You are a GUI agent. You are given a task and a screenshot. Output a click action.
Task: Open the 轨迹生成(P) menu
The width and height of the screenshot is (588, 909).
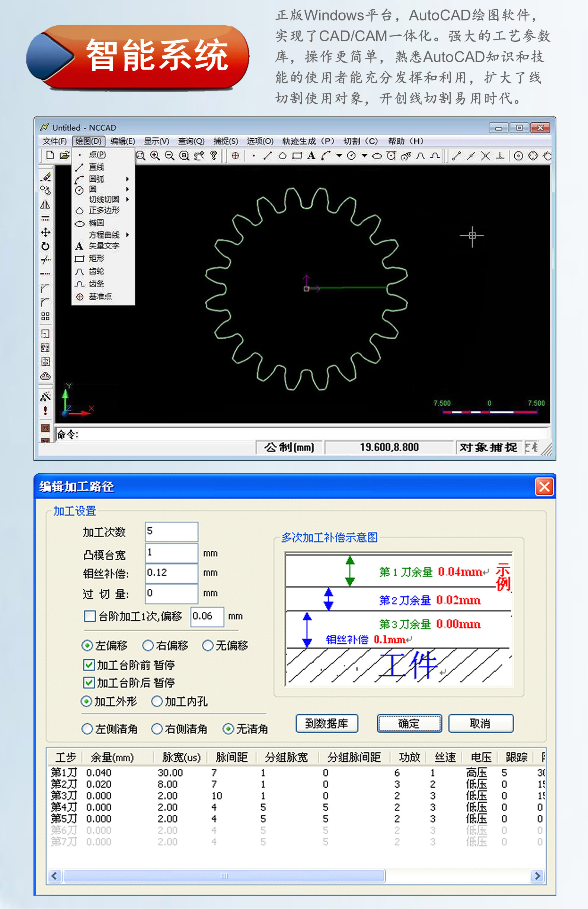click(x=308, y=141)
